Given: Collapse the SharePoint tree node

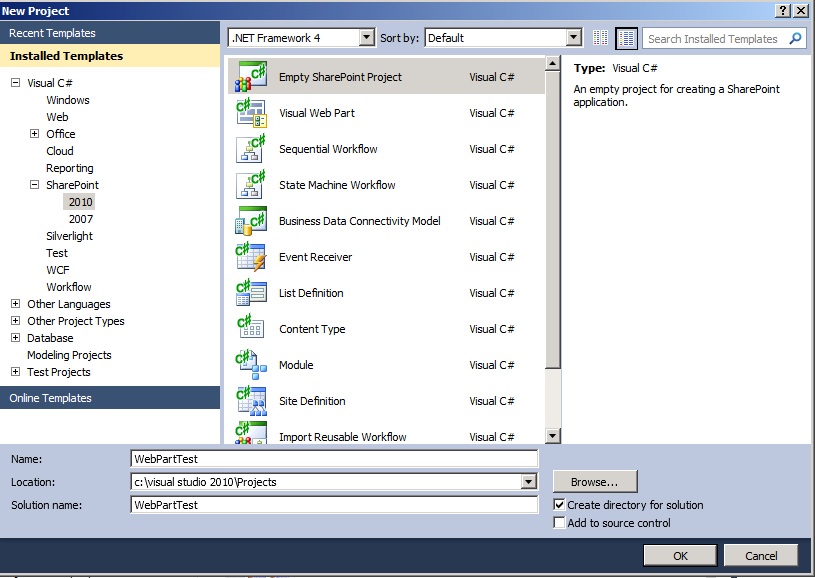Looking at the screenshot, I should (x=34, y=185).
